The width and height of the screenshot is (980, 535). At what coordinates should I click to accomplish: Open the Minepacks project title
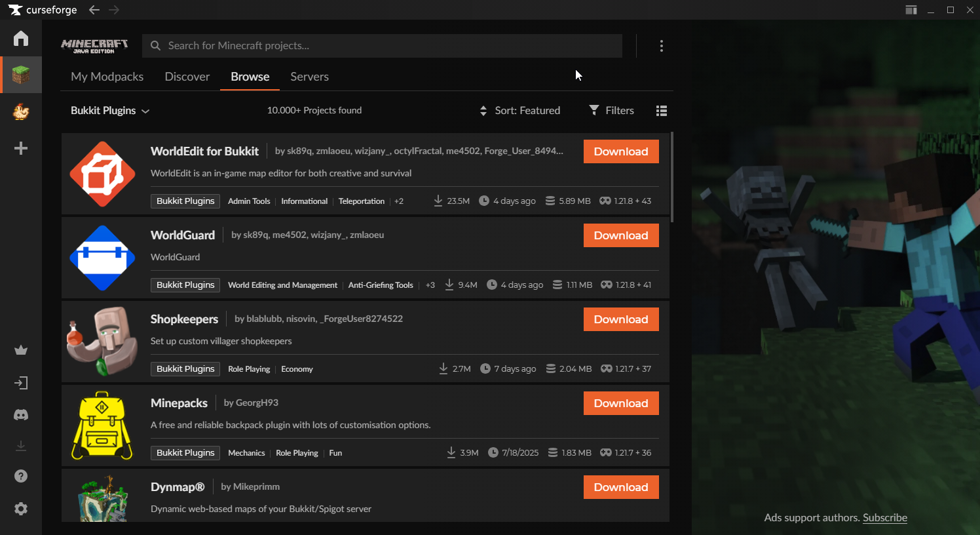179,403
